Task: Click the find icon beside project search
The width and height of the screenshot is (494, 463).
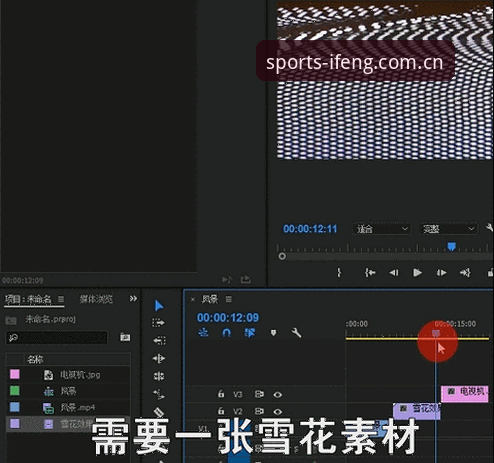Action: tap(125, 337)
